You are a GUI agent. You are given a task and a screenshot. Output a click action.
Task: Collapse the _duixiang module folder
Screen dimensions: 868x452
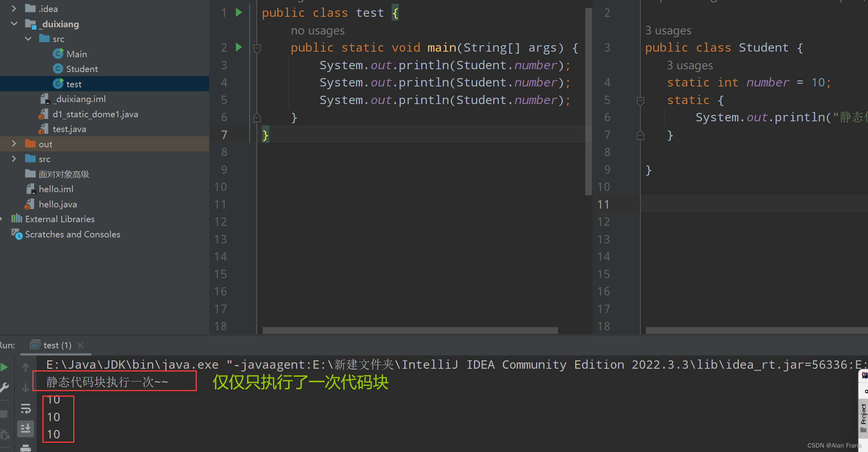(x=14, y=24)
